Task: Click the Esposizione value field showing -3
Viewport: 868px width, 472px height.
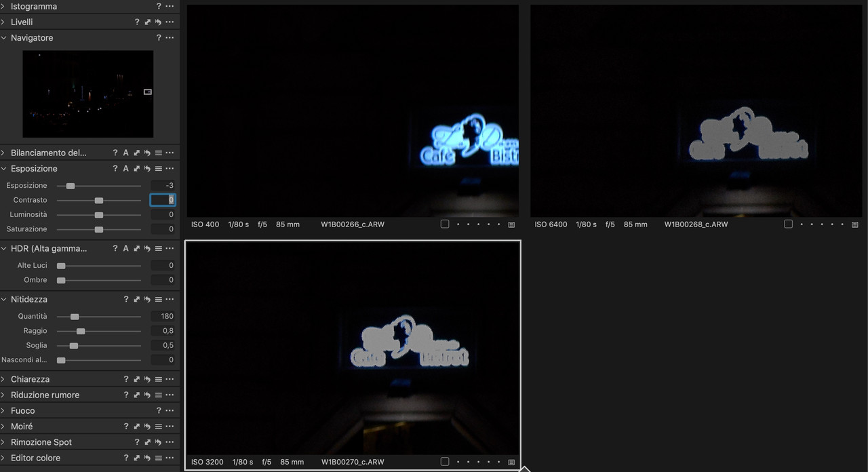Action: (163, 185)
